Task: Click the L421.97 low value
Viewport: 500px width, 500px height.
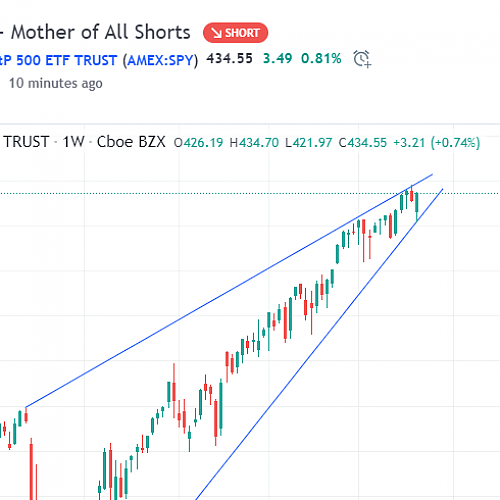Action: [309, 143]
